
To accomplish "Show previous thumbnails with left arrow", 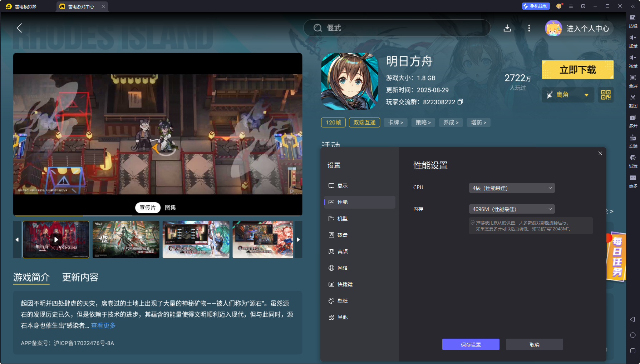I will pyautogui.click(x=17, y=239).
